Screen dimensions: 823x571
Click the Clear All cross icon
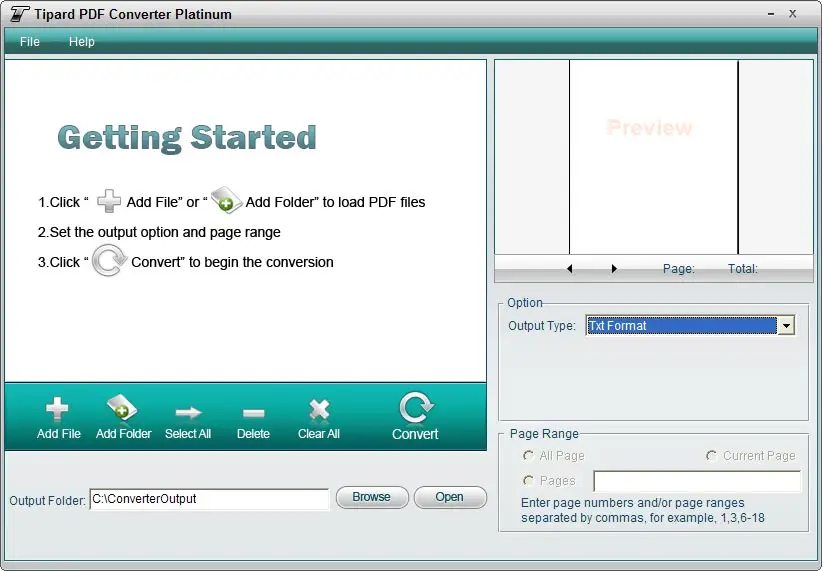tap(319, 410)
